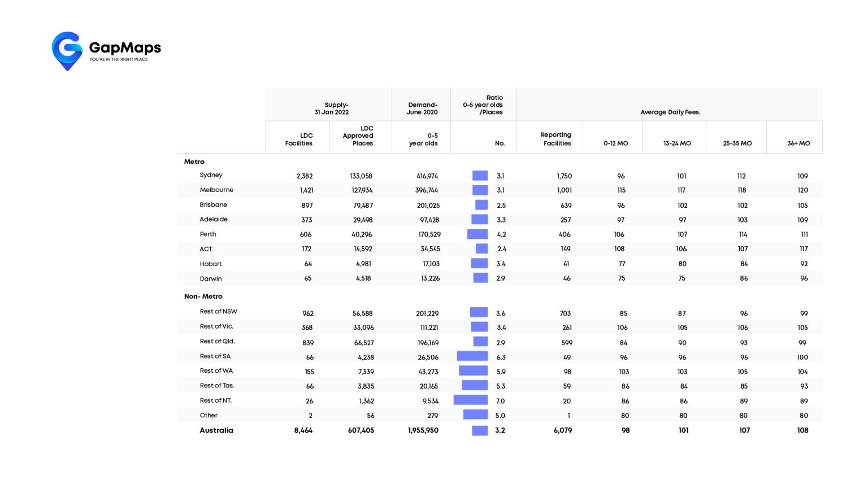Click the Reporting Facilities column header
This screenshot has width=868, height=488.
[556, 139]
